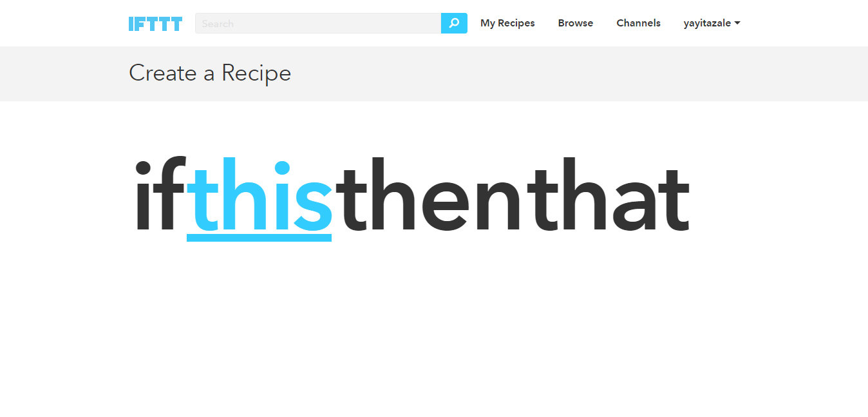868x417 pixels.
Task: Click the gray Search placeholder text
Action: pyautogui.click(x=218, y=24)
